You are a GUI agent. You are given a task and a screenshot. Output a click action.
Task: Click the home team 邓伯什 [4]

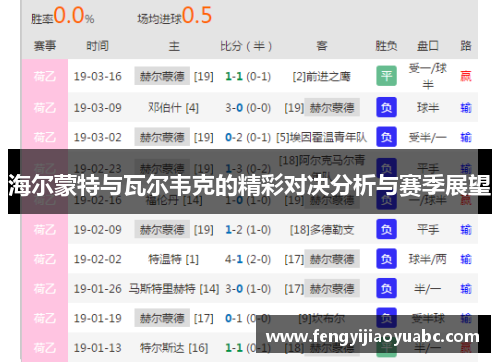point(173,108)
